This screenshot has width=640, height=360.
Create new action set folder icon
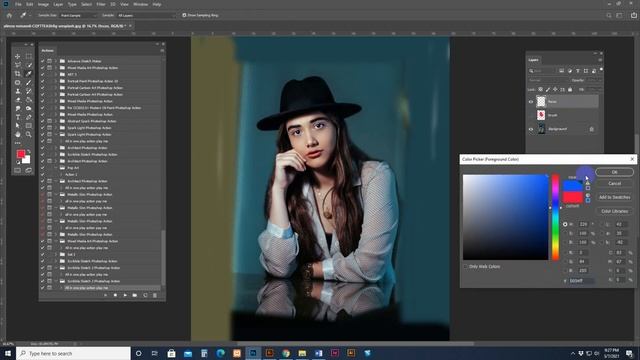(x=135, y=295)
